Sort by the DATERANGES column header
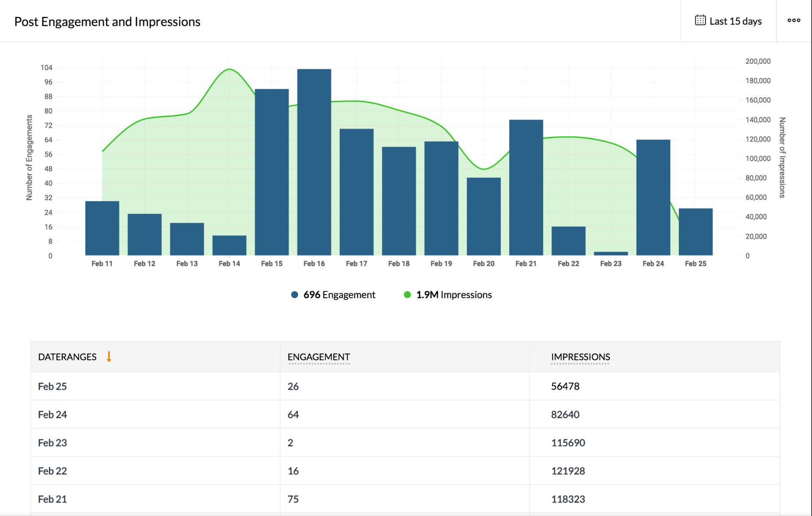 pos(67,357)
